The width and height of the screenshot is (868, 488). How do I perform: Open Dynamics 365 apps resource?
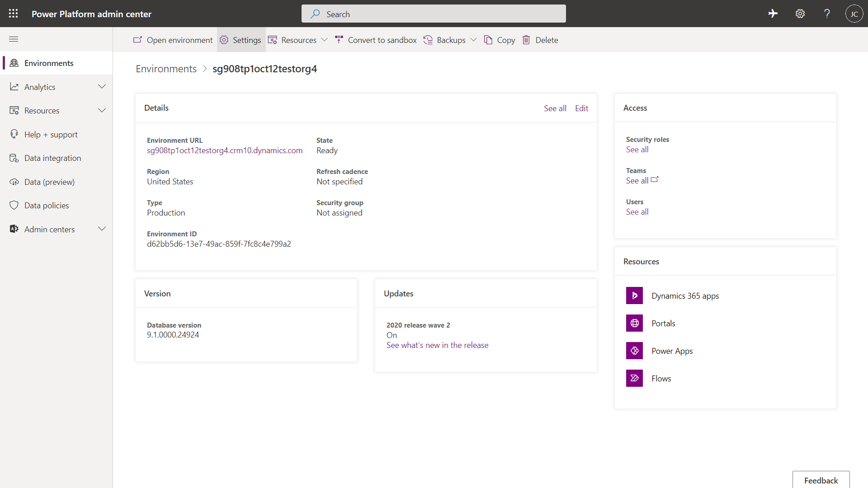coord(685,296)
